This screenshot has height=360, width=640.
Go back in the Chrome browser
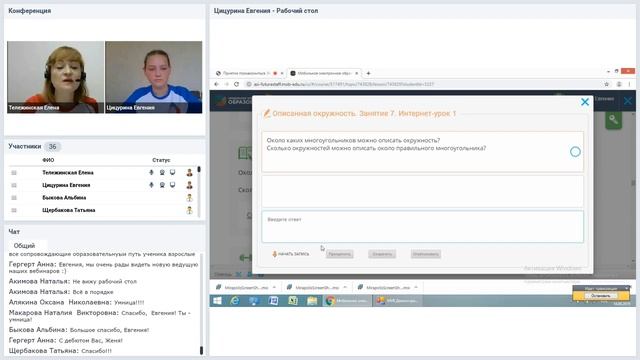(x=216, y=84)
